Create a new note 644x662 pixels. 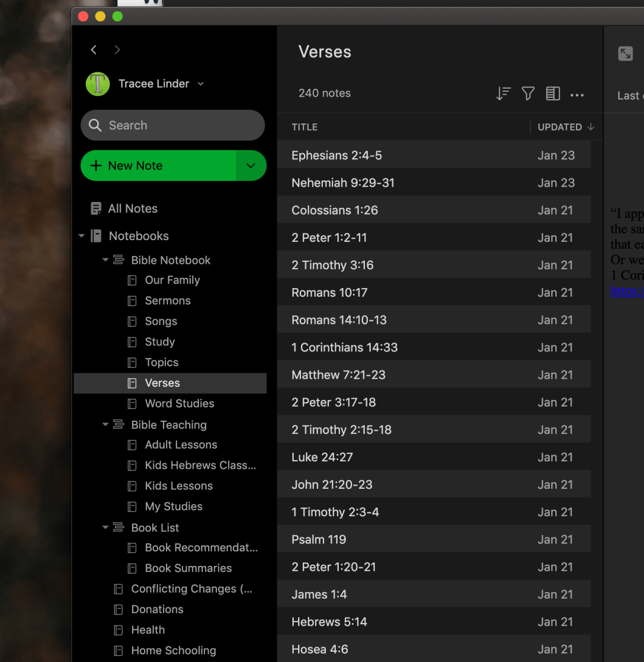click(x=158, y=166)
